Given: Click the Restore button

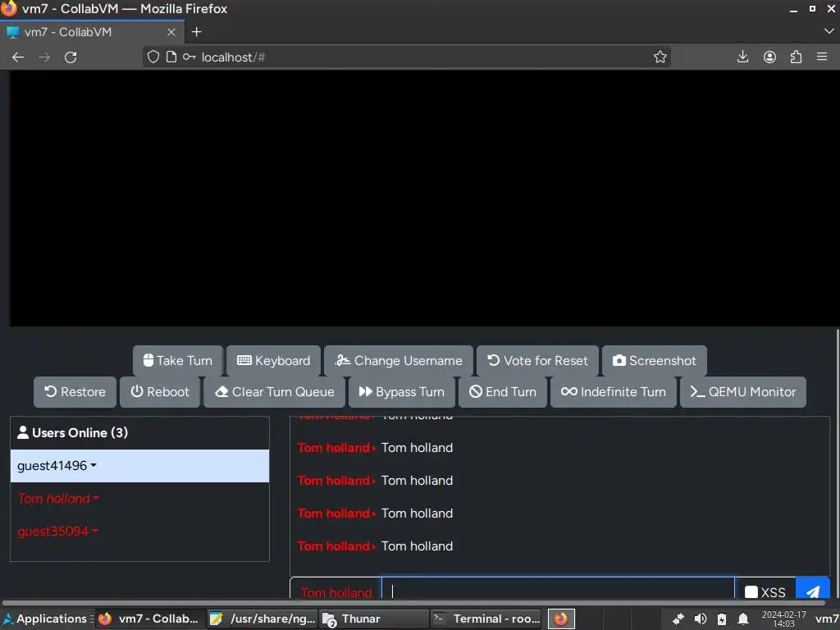Looking at the screenshot, I should 75,391.
